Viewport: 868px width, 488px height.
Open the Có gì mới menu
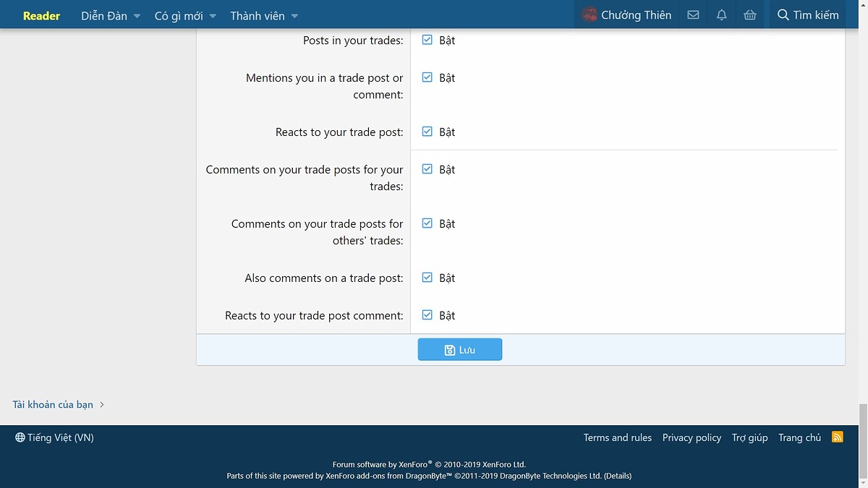click(178, 15)
